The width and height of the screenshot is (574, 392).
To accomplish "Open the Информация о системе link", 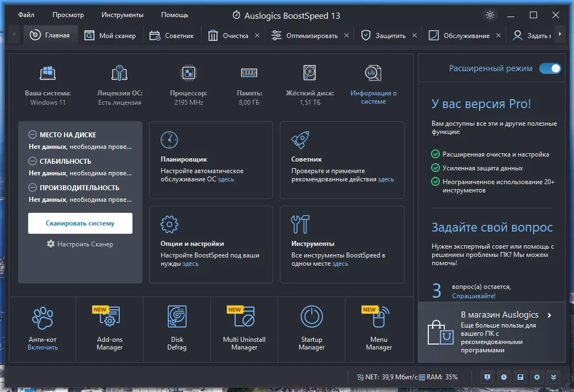I will coord(374,97).
